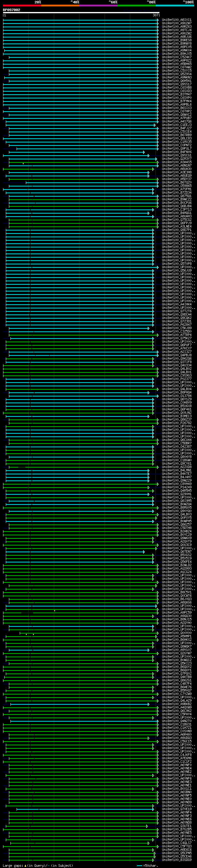This screenshot has height=868, width=197.
Task: Select the UniRef100_C4JKF8 label
Action: [177, 755]
